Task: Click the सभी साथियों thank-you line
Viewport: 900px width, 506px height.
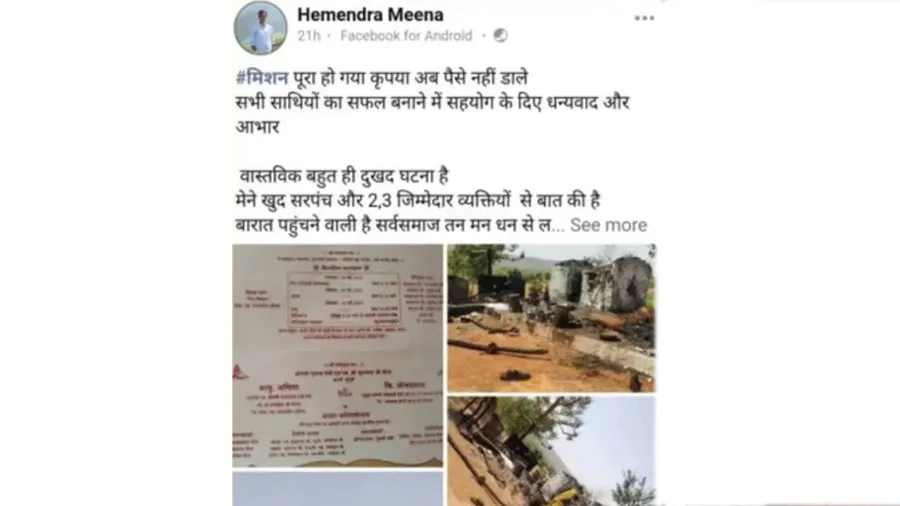Action: coord(433,102)
